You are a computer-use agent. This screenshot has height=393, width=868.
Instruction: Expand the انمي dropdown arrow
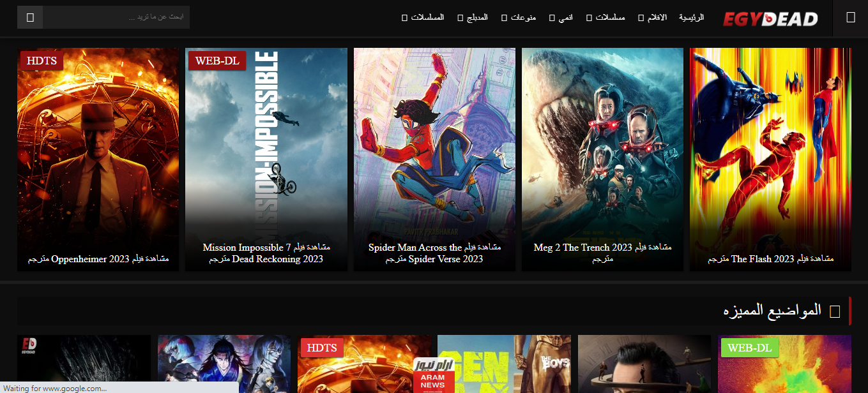coord(552,18)
